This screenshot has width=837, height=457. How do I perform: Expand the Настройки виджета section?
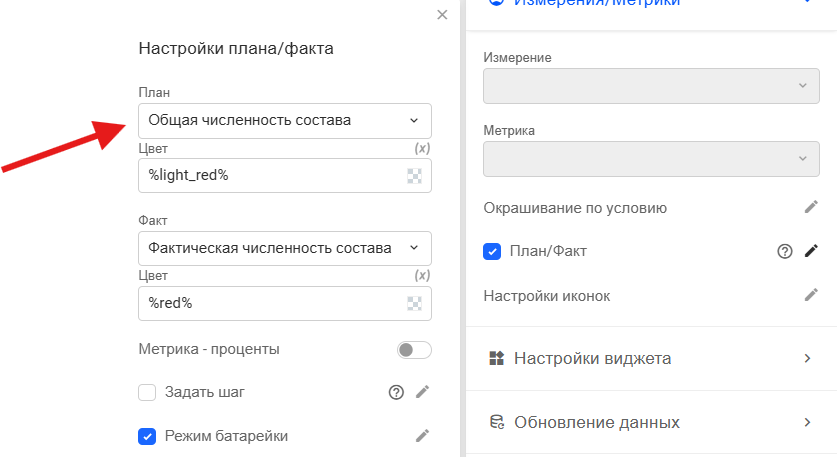pyautogui.click(x=651, y=358)
